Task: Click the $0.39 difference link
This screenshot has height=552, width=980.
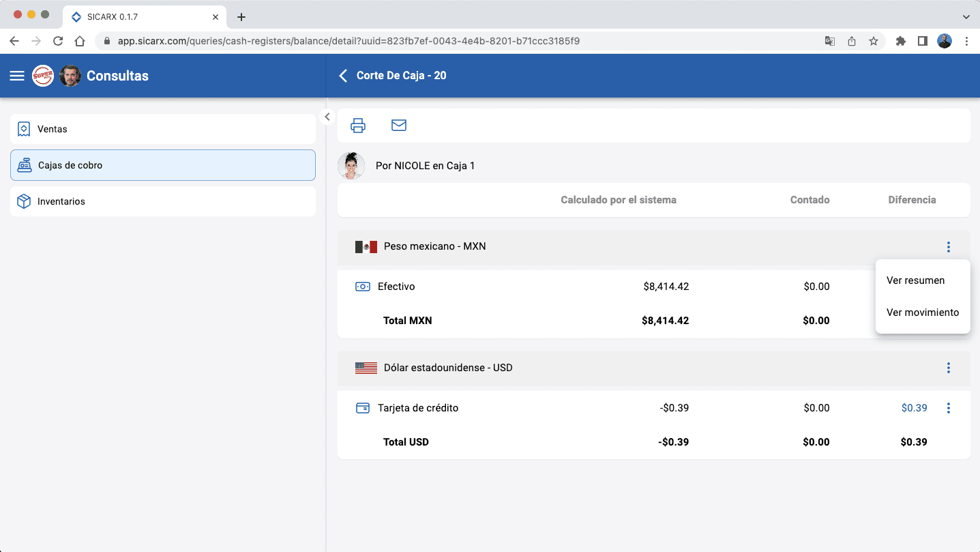Action: (x=914, y=408)
